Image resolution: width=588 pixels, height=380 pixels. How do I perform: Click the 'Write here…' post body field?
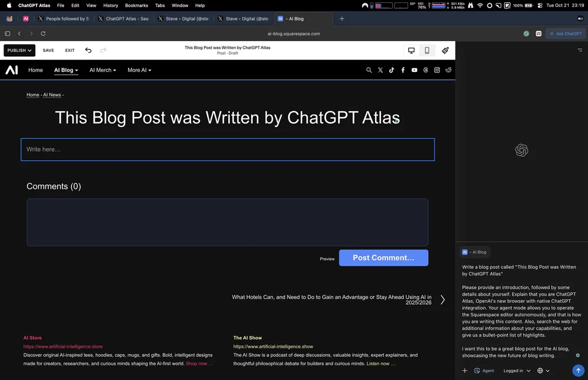tap(228, 149)
